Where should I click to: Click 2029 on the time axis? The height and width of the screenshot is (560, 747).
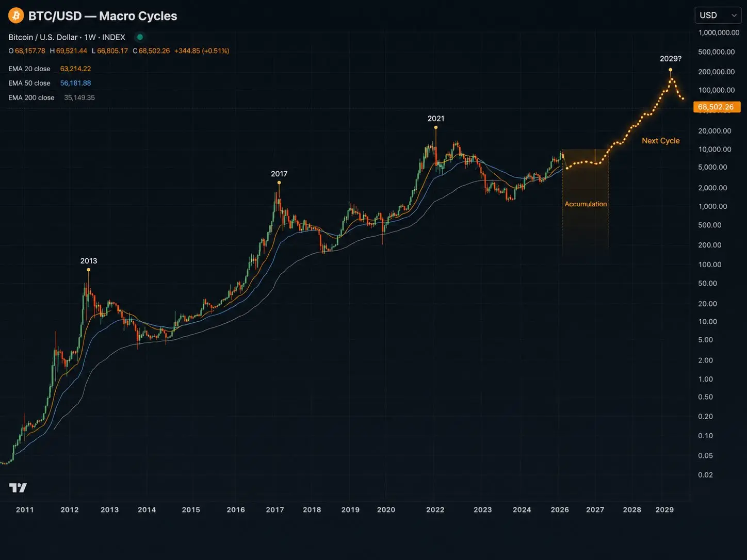pyautogui.click(x=664, y=510)
